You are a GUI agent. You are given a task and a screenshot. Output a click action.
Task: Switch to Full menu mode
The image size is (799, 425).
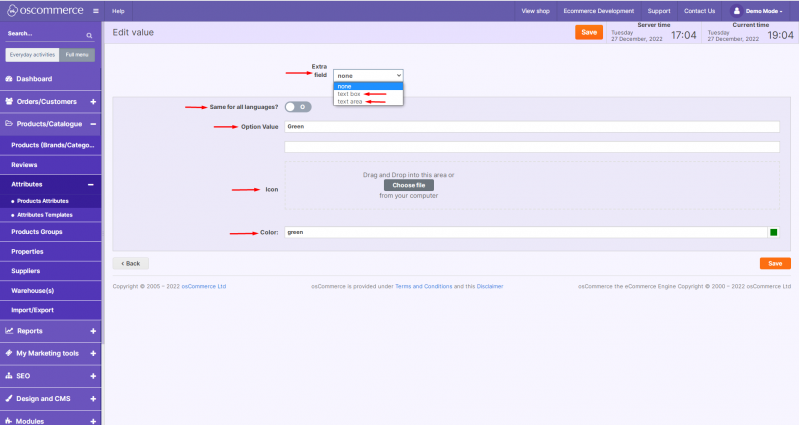(x=75, y=55)
